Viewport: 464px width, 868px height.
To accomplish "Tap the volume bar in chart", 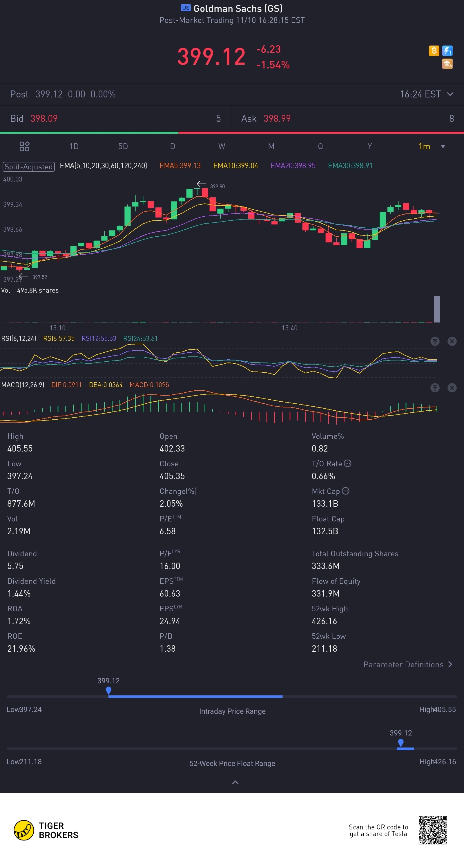I will pos(437,309).
